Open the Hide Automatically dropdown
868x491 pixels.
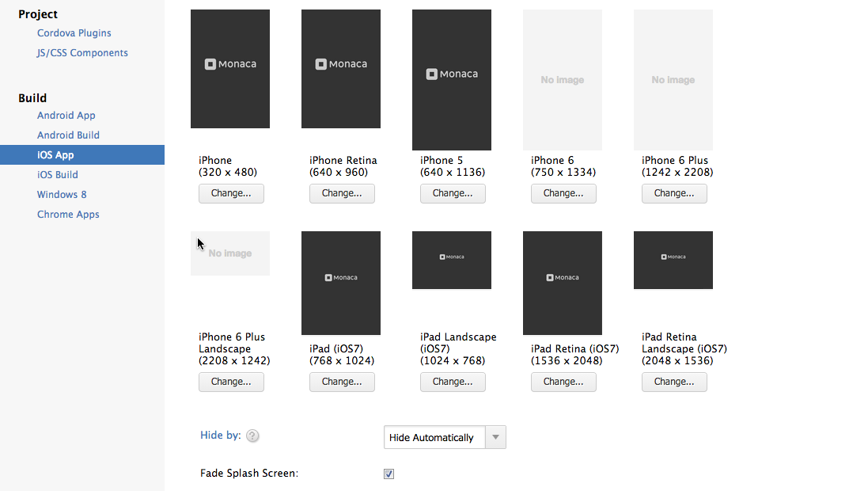point(444,437)
